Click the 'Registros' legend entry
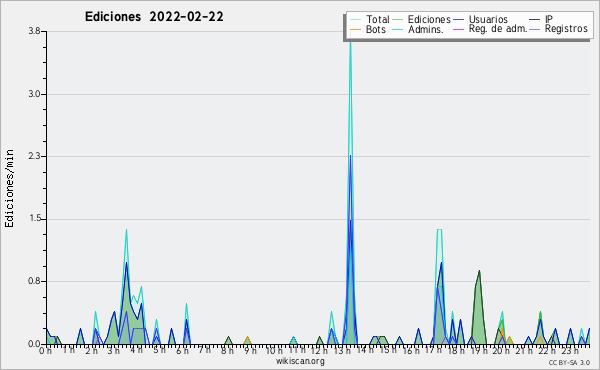 pyautogui.click(x=559, y=29)
